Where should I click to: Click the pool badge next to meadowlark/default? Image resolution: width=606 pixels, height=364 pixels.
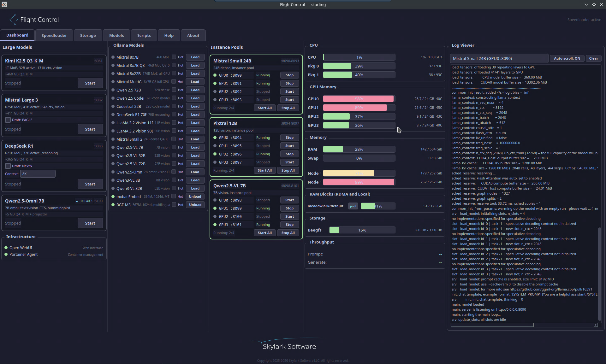coord(353,206)
